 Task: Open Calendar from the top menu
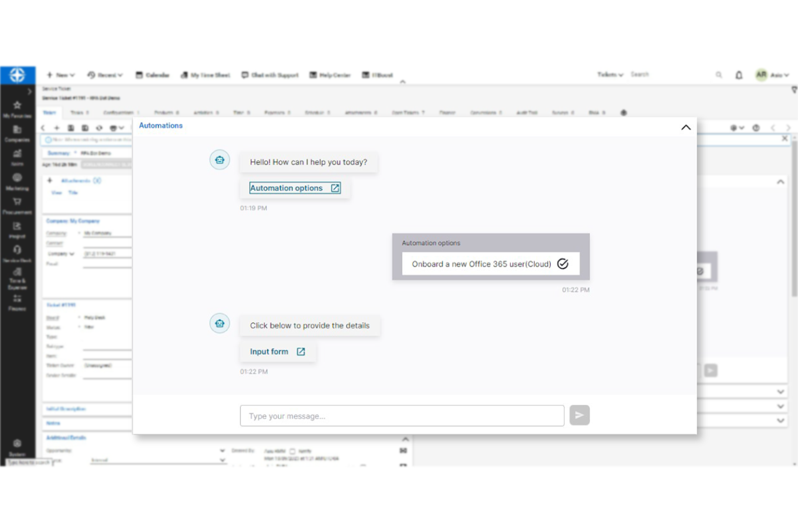click(x=152, y=75)
